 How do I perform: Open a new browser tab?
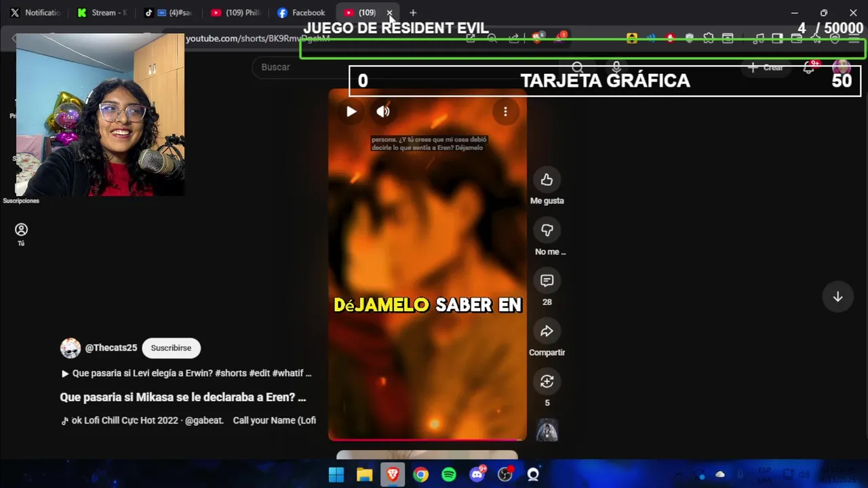(x=413, y=12)
